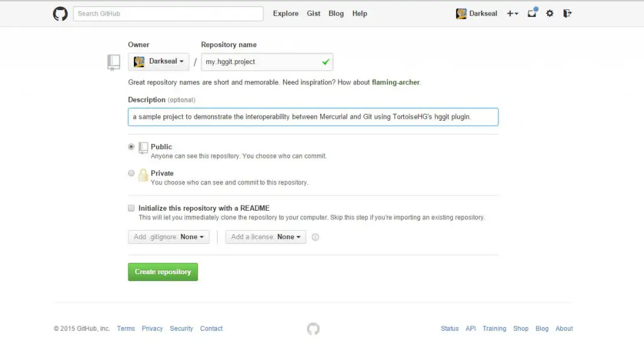Image resolution: width=644 pixels, height=344 pixels.
Task: Open the Status footer link
Action: point(449,328)
